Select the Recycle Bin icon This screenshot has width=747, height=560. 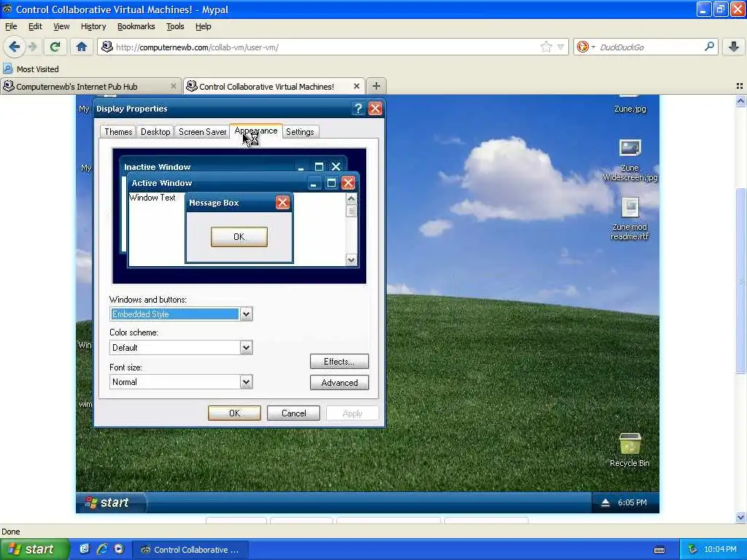pyautogui.click(x=630, y=451)
